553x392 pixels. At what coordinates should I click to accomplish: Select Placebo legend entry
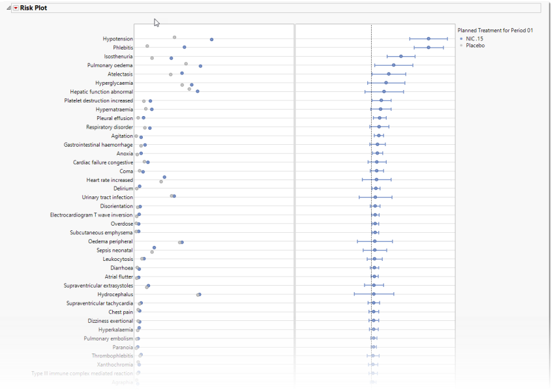(475, 46)
